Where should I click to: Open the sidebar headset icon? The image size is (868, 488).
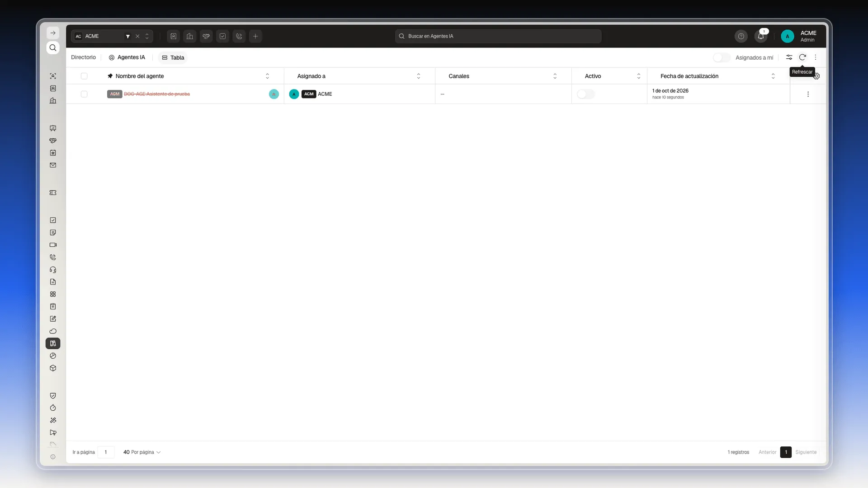click(x=53, y=270)
